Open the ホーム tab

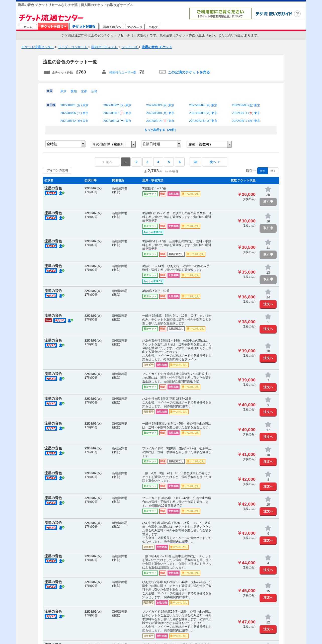[x=28, y=27]
